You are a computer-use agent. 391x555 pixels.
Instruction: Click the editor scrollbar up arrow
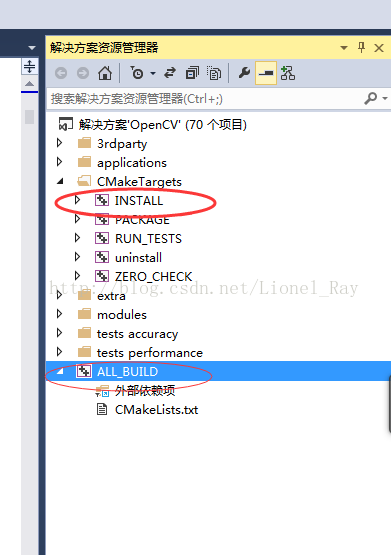pos(29,84)
